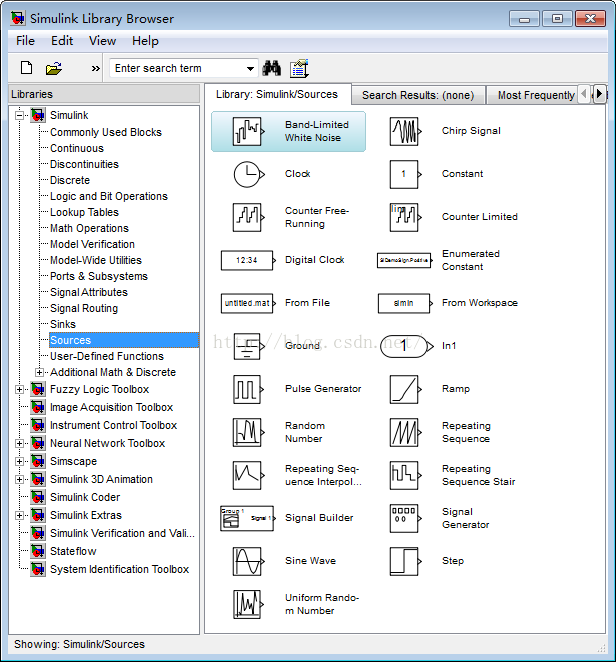Select the Repeating Sequence Interpolated block icon
The height and width of the screenshot is (662, 616).
pos(249,475)
